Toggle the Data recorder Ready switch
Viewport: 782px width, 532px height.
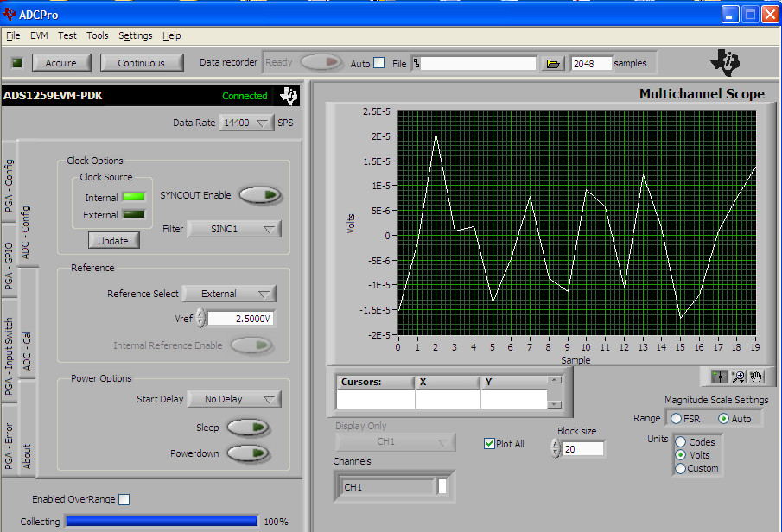pyautogui.click(x=321, y=62)
